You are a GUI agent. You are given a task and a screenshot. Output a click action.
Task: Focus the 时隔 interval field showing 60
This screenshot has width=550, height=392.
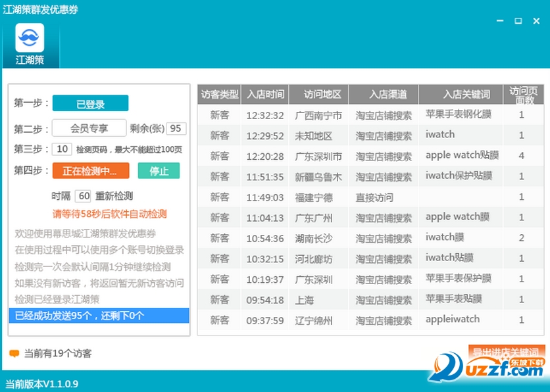[83, 195]
